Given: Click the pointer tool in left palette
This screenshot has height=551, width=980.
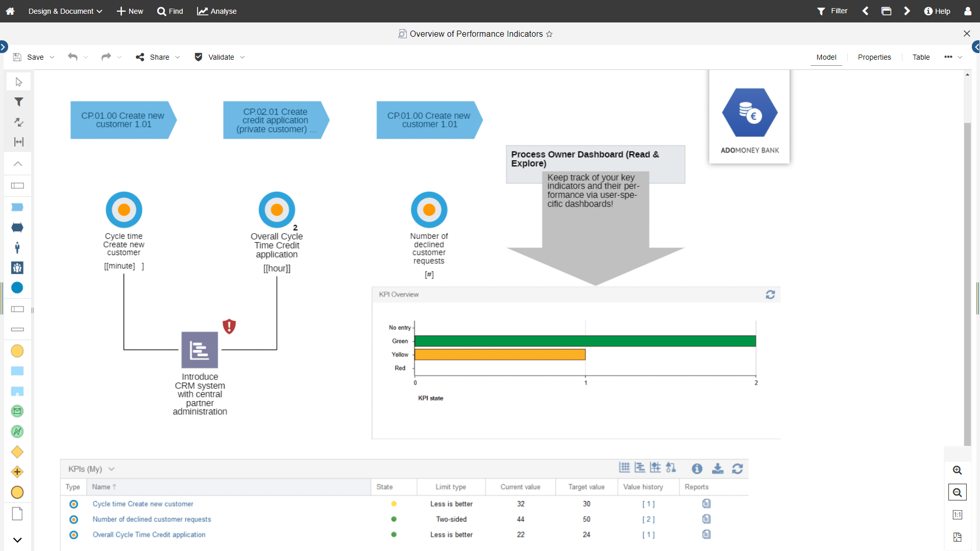Looking at the screenshot, I should (18, 82).
